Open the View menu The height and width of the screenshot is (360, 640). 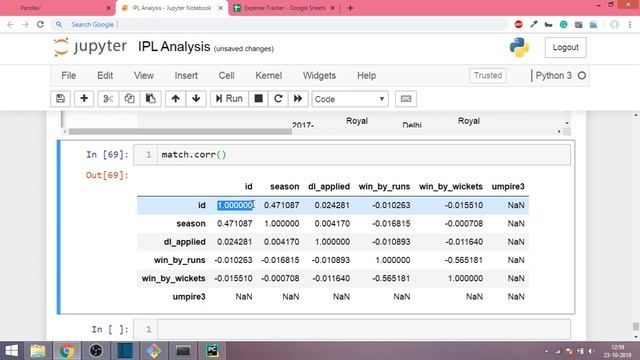pyautogui.click(x=144, y=76)
